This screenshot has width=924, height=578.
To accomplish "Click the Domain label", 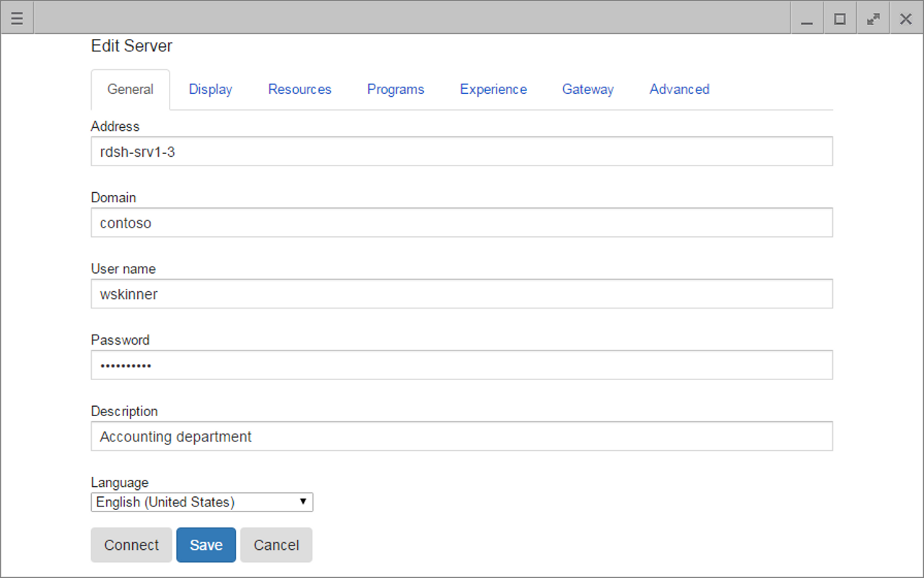I will tap(113, 197).
